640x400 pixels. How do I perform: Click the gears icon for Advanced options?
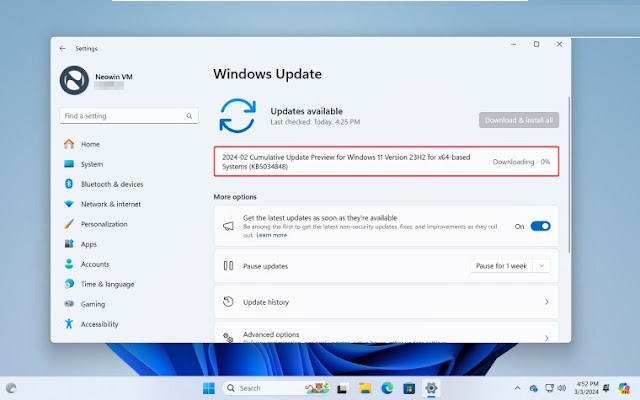tap(228, 338)
